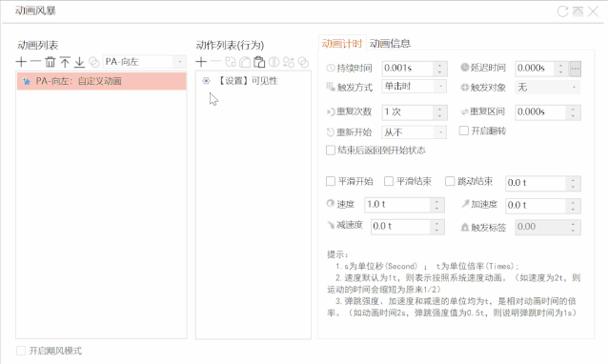
Task: Enable 开启飓风模式 checkbox
Action: point(21,351)
